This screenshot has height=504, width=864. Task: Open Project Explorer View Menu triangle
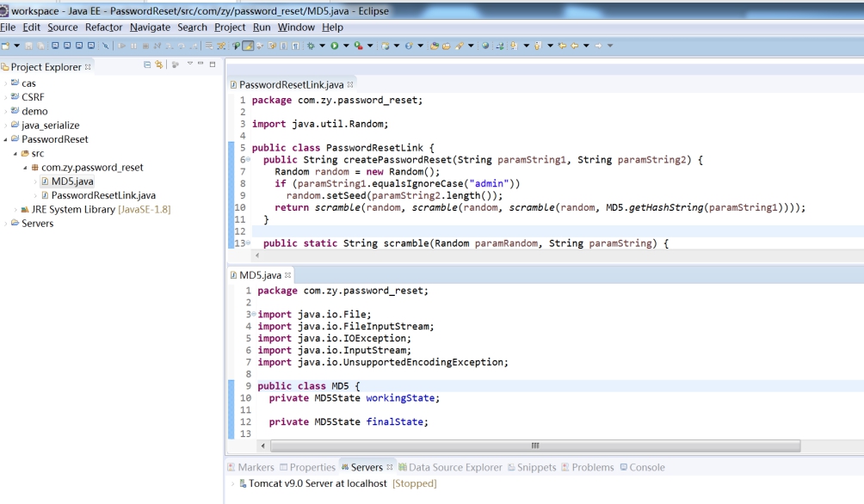point(190,64)
